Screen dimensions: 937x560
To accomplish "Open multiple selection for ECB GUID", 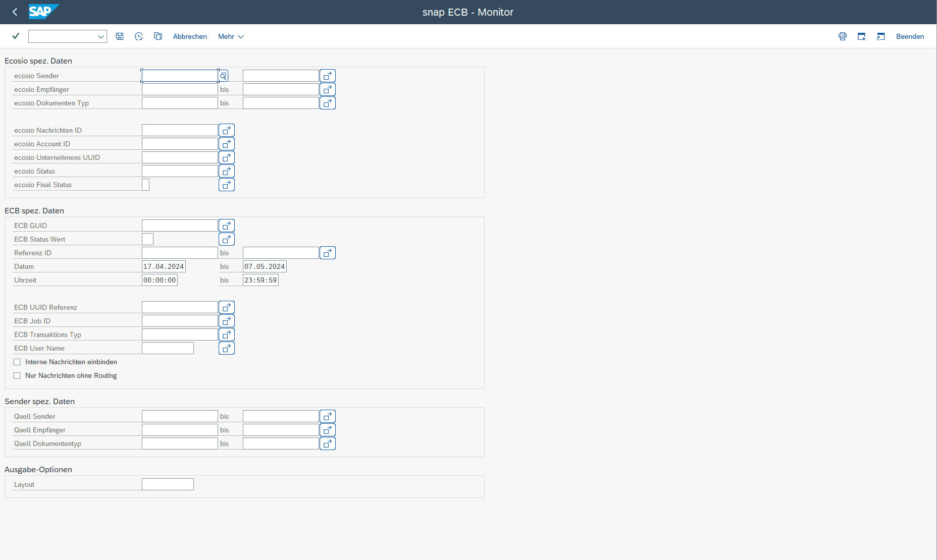I will coord(227,226).
